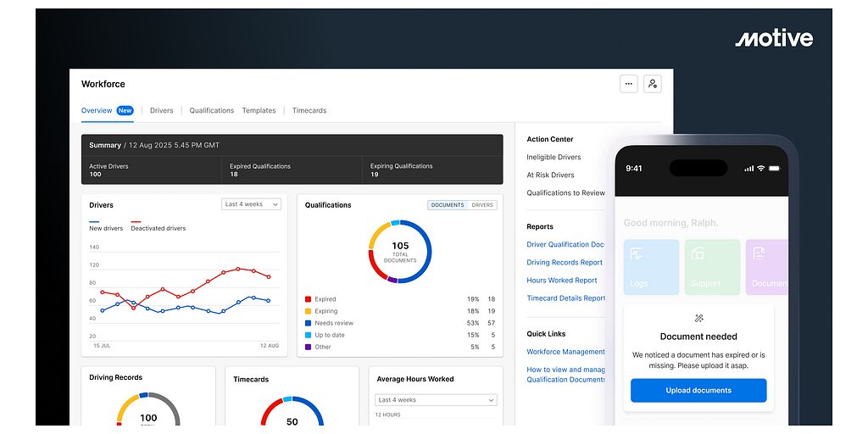The image size is (868, 434).
Task: Open the Templates tab
Action: pyautogui.click(x=259, y=111)
